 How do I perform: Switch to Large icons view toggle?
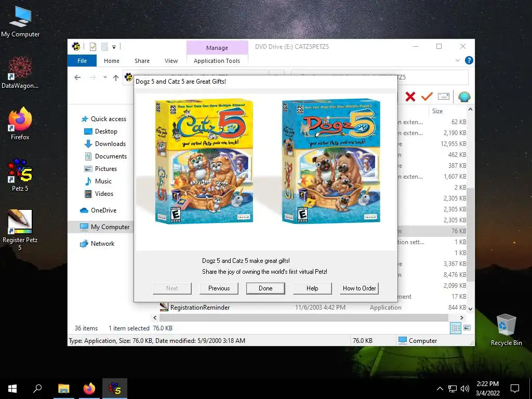point(467,328)
